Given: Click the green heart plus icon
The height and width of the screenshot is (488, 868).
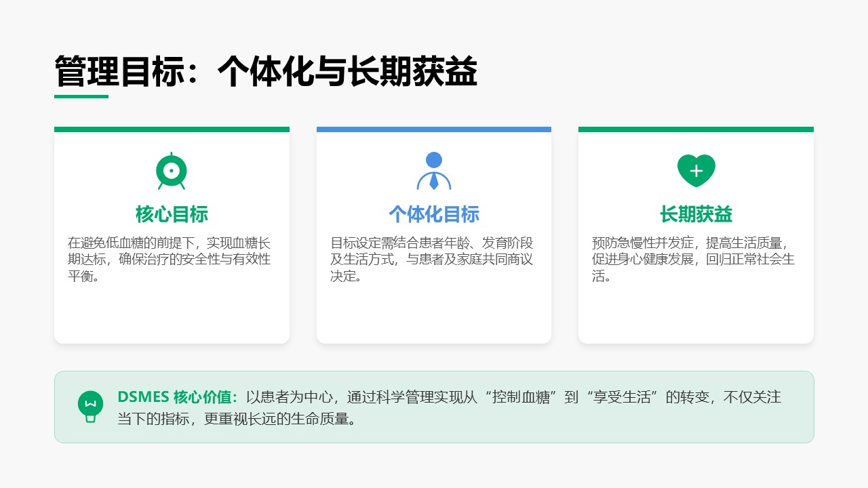Looking at the screenshot, I should (x=696, y=171).
